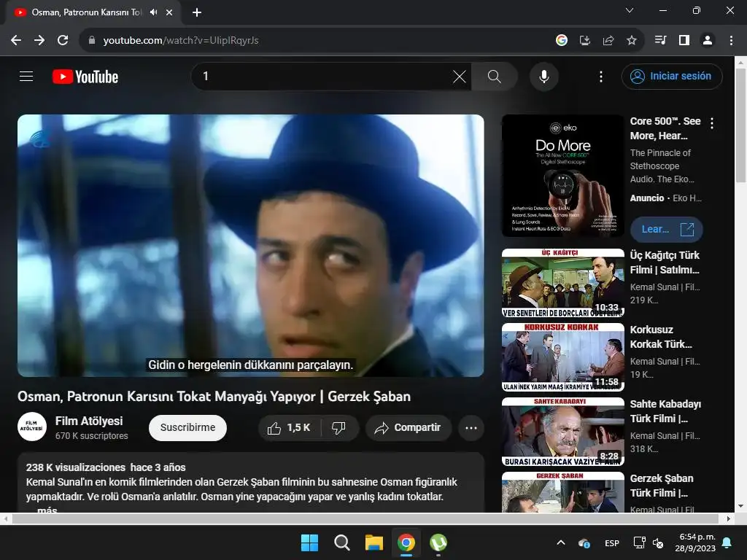
Task: Close the Osman YouTube tab
Action: (169, 12)
